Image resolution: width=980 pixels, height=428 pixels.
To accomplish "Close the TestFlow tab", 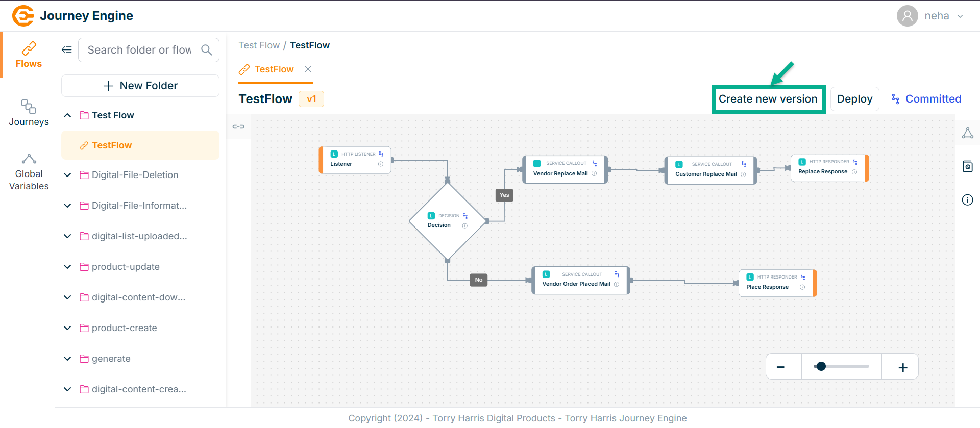I will pos(308,69).
